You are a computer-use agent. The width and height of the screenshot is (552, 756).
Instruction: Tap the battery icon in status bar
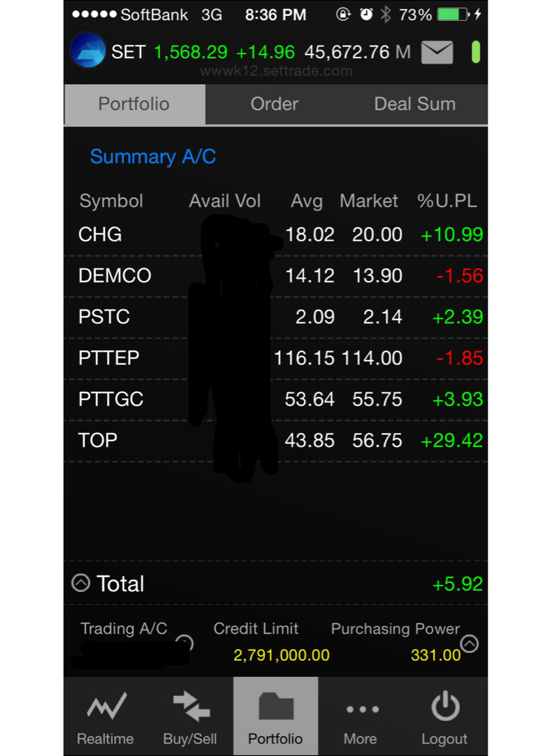click(453, 15)
